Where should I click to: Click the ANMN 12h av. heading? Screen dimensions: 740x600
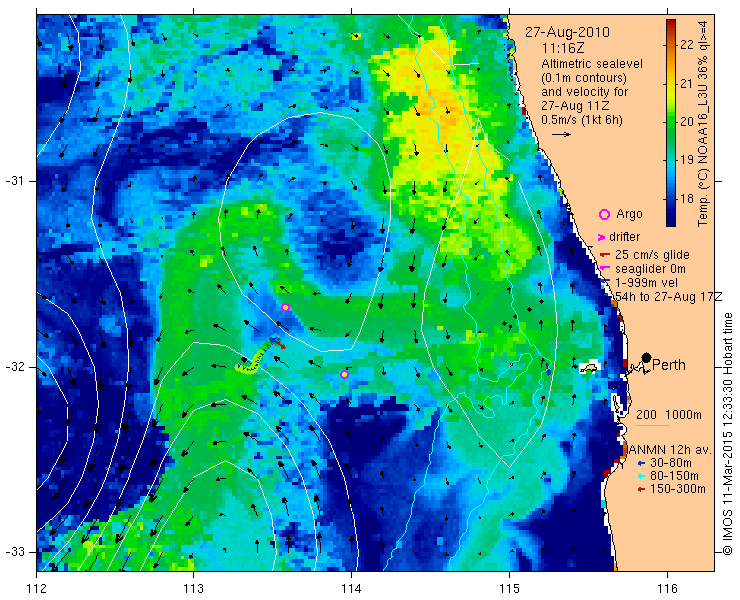[671, 450]
